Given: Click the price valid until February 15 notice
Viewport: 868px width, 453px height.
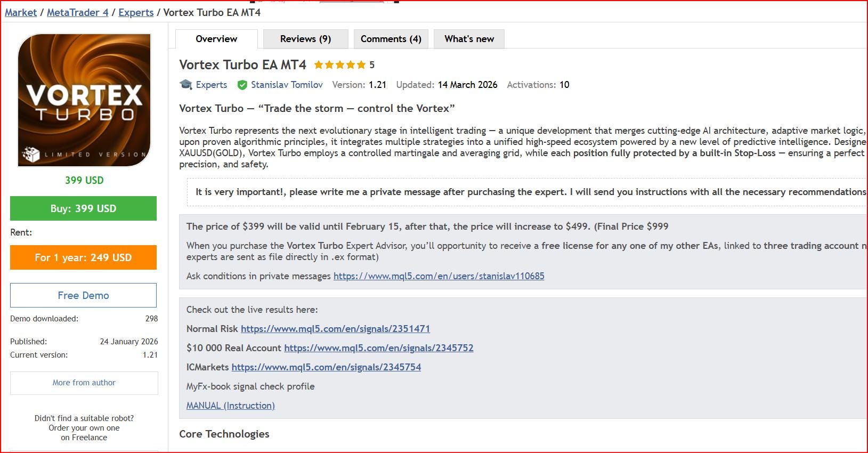Looking at the screenshot, I should tap(427, 226).
